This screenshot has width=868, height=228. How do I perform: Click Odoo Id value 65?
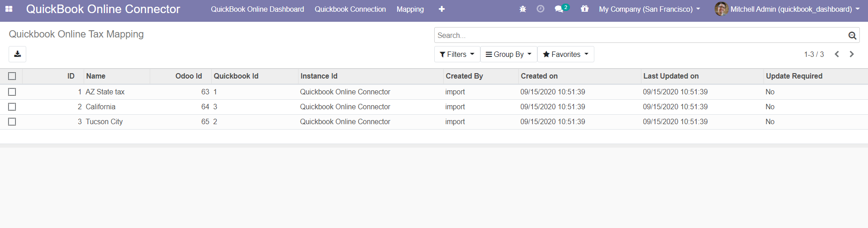tap(205, 122)
